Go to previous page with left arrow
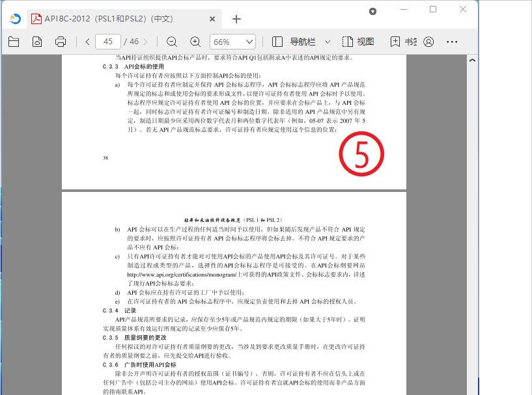This screenshot has height=395, width=532. [x=87, y=42]
